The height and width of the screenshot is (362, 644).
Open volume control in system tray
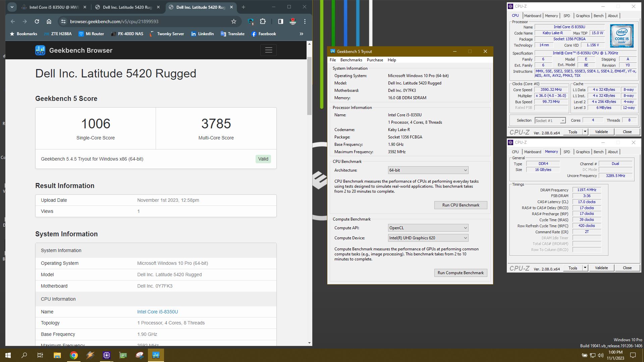601,355
